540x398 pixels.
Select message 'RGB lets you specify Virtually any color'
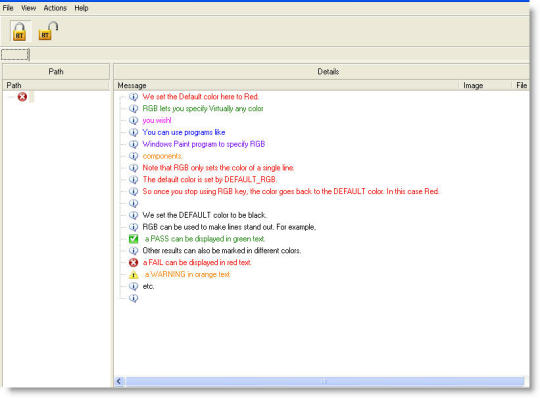[x=203, y=108]
